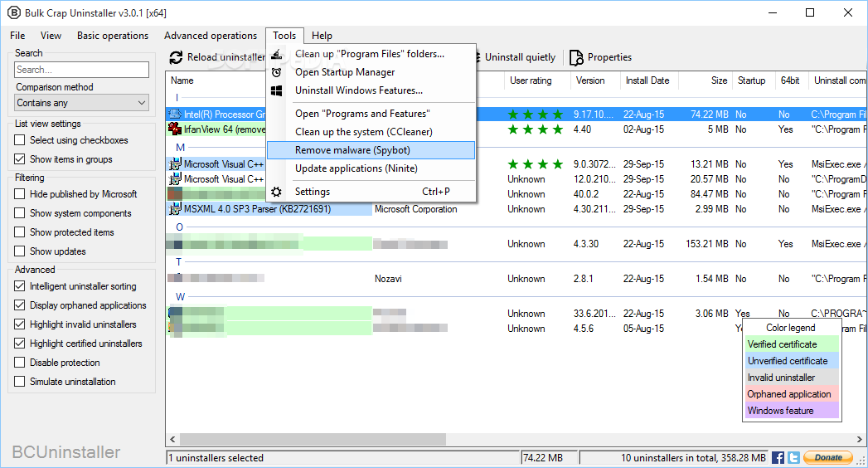The height and width of the screenshot is (468, 868).
Task: Select Open "Programs and Features" entry
Action: pos(371,114)
